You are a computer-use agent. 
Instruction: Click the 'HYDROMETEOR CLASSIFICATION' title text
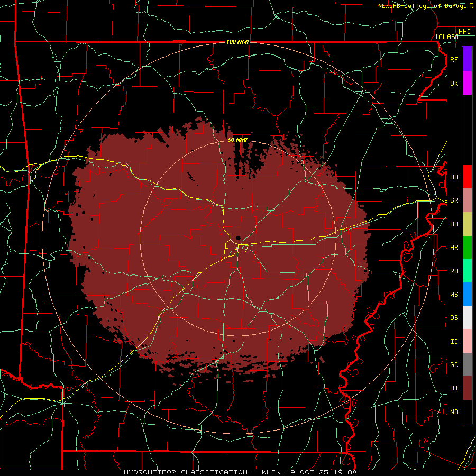tap(186, 472)
